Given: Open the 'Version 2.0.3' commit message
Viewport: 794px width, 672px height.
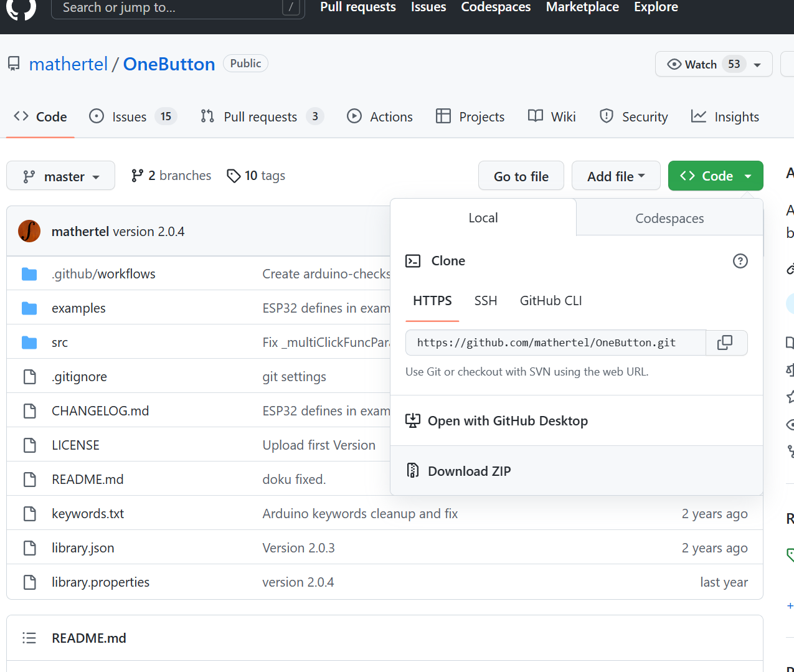Looking at the screenshot, I should [298, 548].
